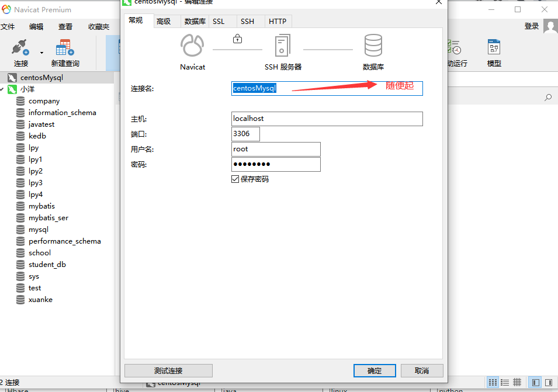Select the kedb database
The image size is (558, 392).
[37, 136]
